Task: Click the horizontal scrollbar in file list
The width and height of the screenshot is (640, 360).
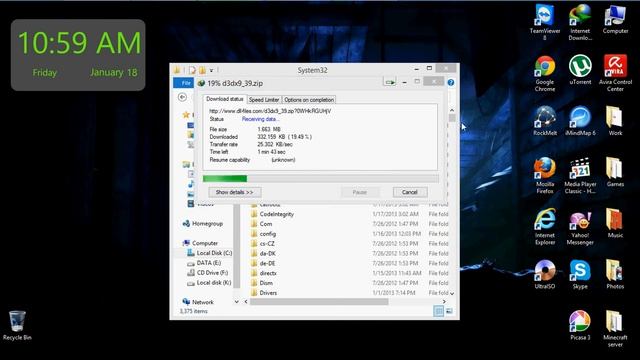Action: pyautogui.click(x=319, y=302)
